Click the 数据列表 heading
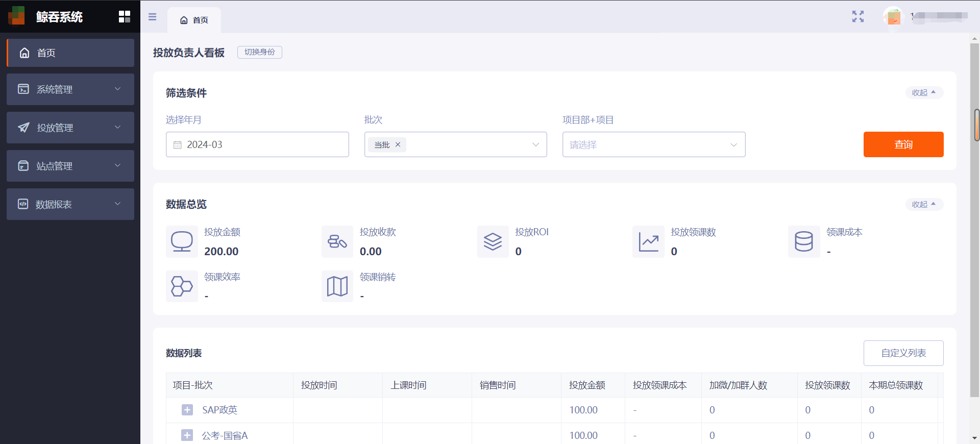Screen dimensions: 980x444 click(x=184, y=353)
